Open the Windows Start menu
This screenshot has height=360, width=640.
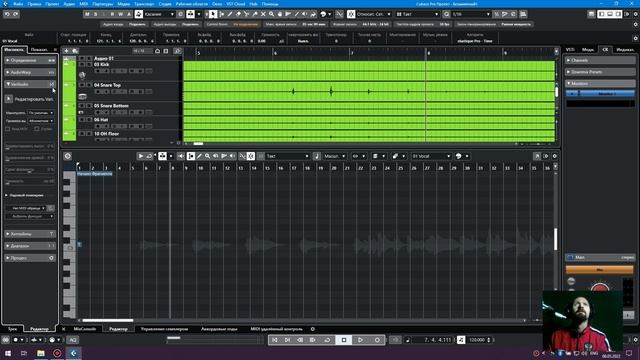click(7, 353)
